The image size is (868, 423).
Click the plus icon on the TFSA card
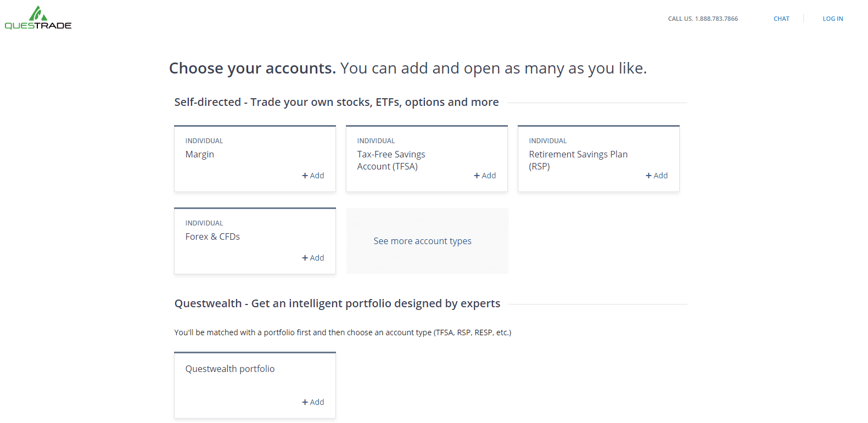477,175
